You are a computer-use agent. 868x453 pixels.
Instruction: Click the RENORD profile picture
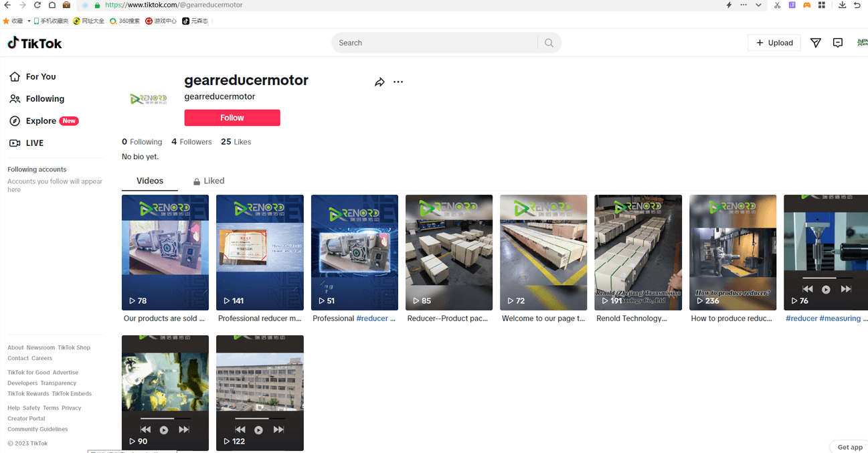click(149, 99)
